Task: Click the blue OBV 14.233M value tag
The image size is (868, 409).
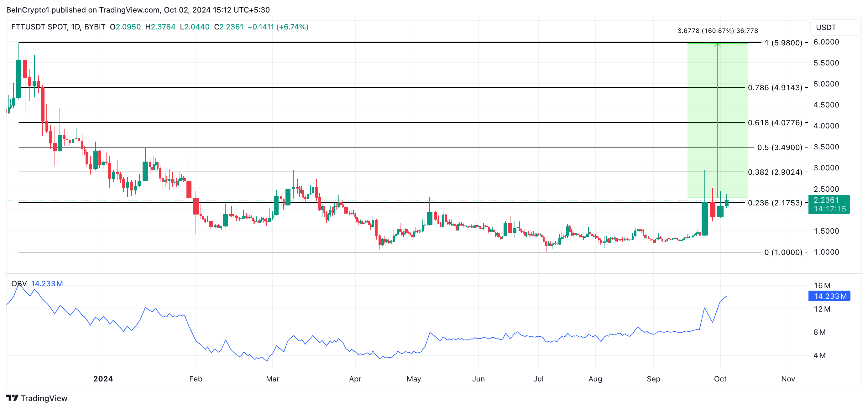Action: tap(829, 296)
